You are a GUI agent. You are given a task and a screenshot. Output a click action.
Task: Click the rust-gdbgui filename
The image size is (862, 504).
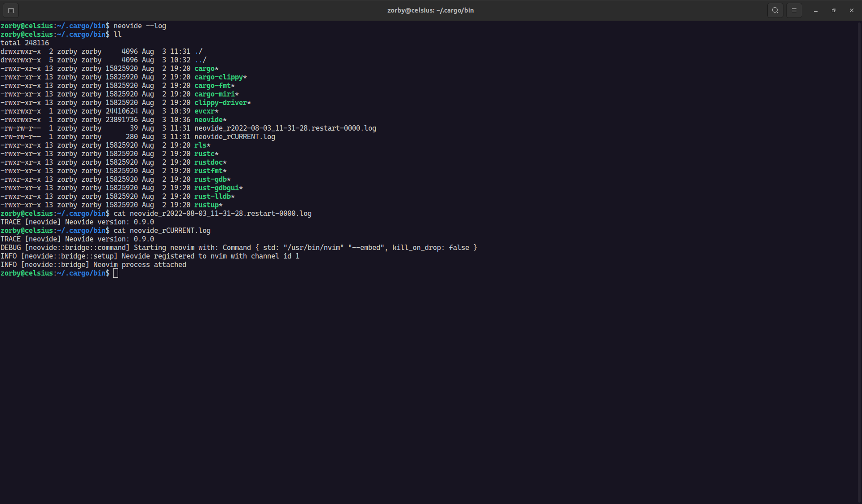click(x=216, y=188)
